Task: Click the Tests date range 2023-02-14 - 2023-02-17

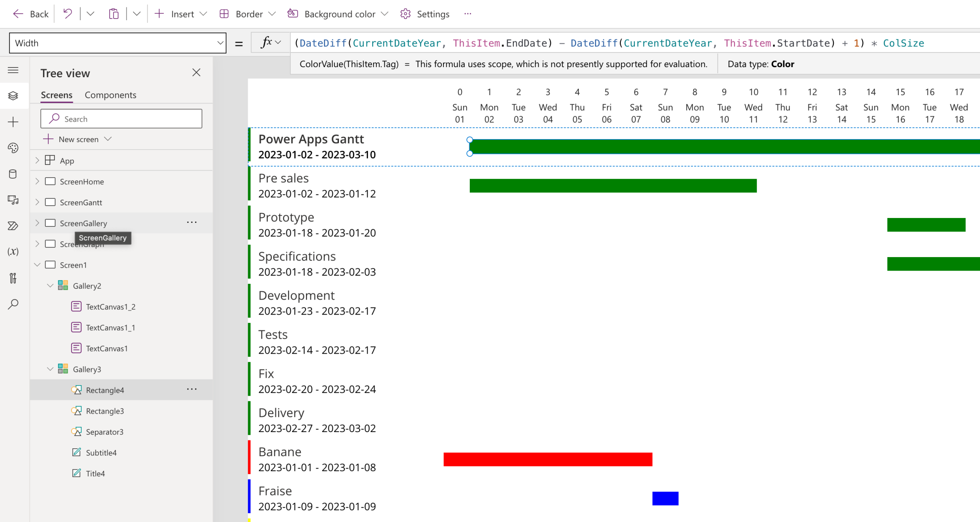Action: click(x=317, y=350)
